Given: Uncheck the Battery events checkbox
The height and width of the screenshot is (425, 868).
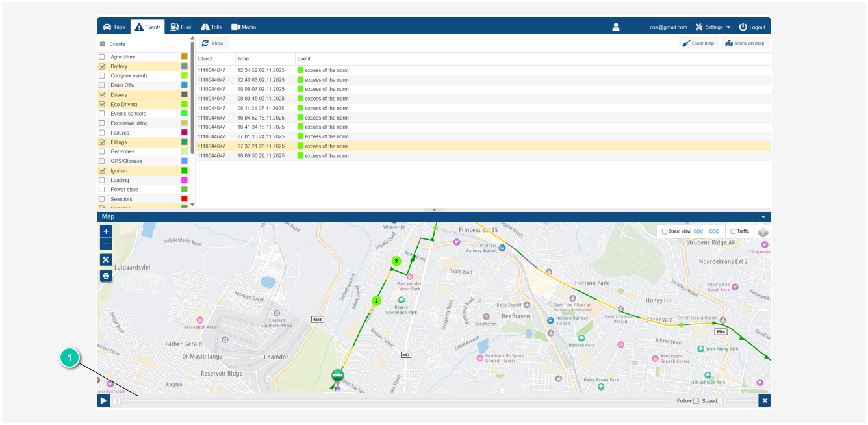Looking at the screenshot, I should (102, 66).
